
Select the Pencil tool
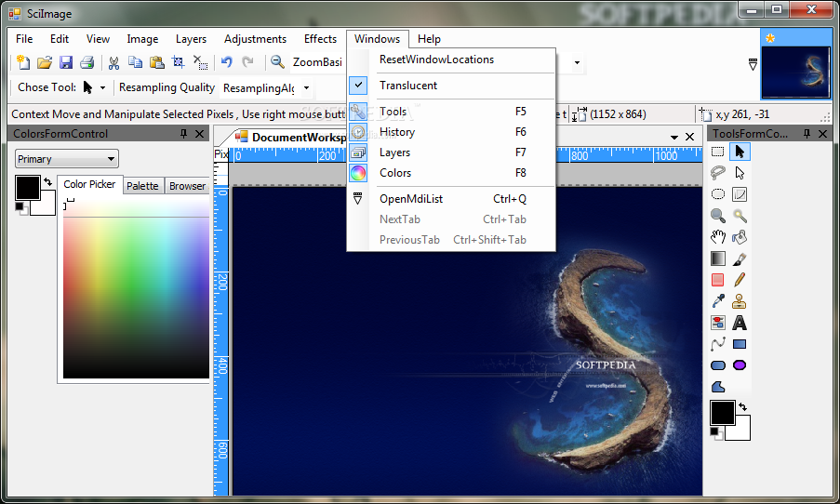(740, 280)
